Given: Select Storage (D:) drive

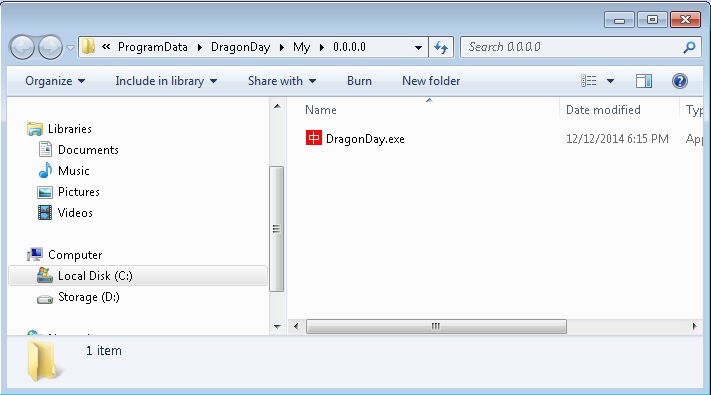Looking at the screenshot, I should 89,297.
